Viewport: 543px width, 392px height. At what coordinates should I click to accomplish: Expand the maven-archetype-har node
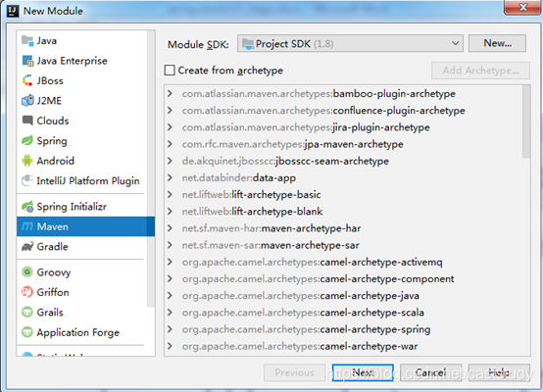pyautogui.click(x=170, y=228)
